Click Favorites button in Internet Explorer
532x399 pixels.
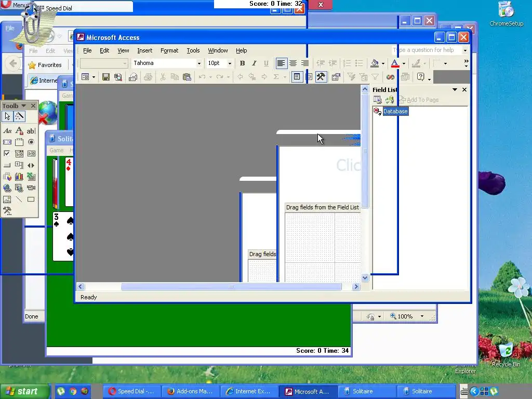tap(45, 65)
